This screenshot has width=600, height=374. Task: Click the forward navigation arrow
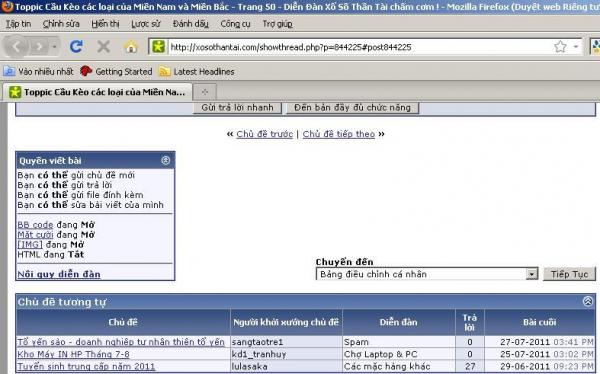[38, 47]
